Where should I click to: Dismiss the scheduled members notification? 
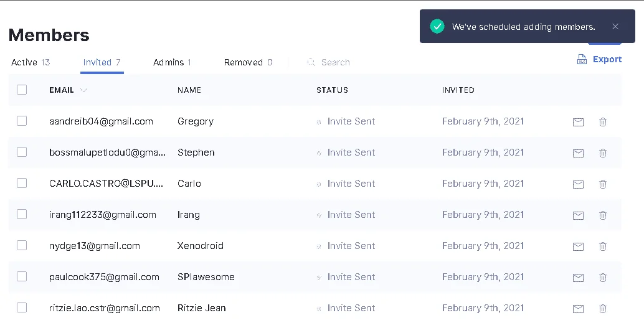(615, 27)
